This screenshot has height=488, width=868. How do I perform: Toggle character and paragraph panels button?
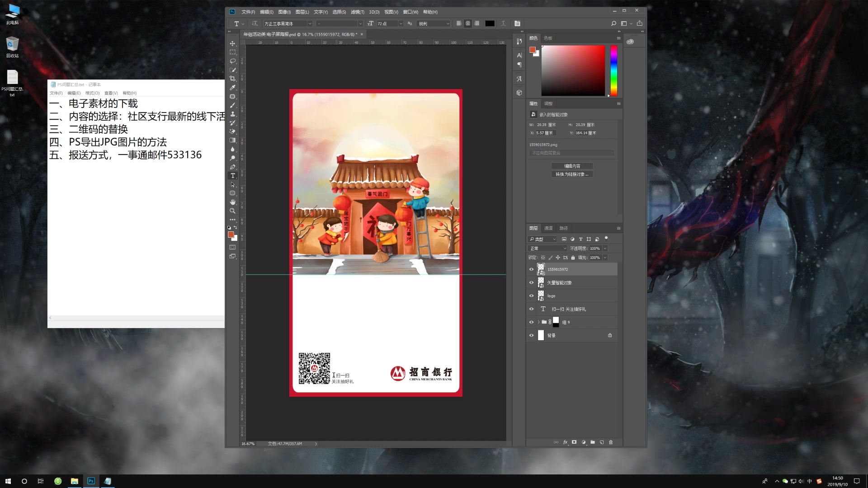pyautogui.click(x=517, y=23)
